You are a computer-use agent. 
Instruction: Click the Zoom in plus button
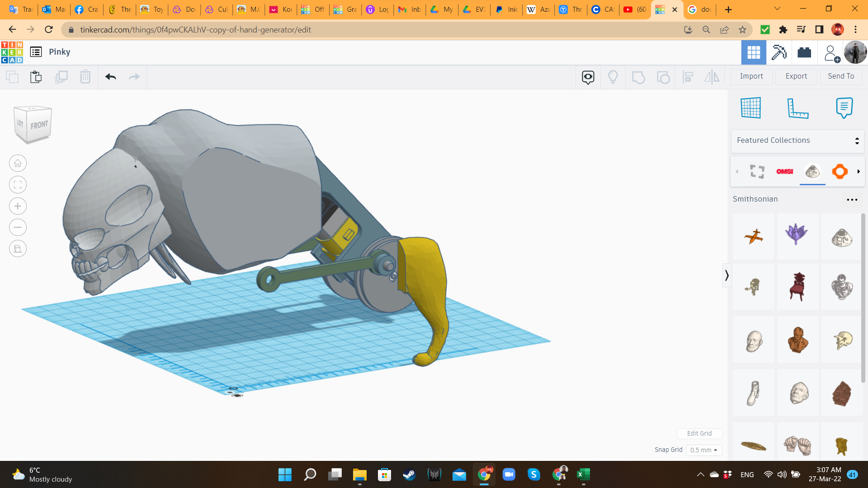[18, 206]
